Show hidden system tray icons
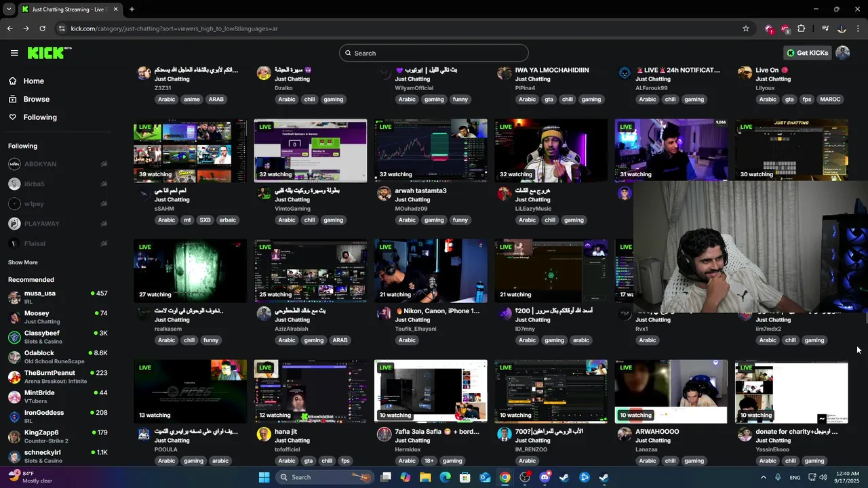Image resolution: width=868 pixels, height=488 pixels. tap(764, 477)
